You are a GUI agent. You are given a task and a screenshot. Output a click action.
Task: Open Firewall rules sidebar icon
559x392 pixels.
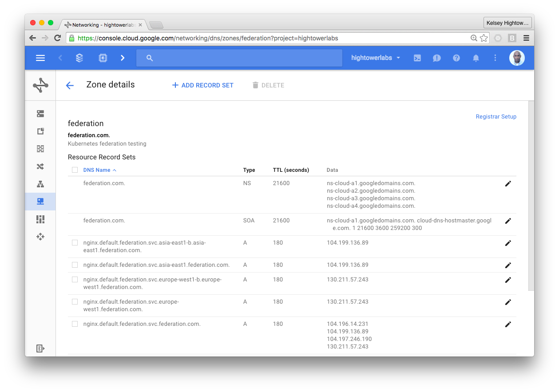(x=40, y=149)
